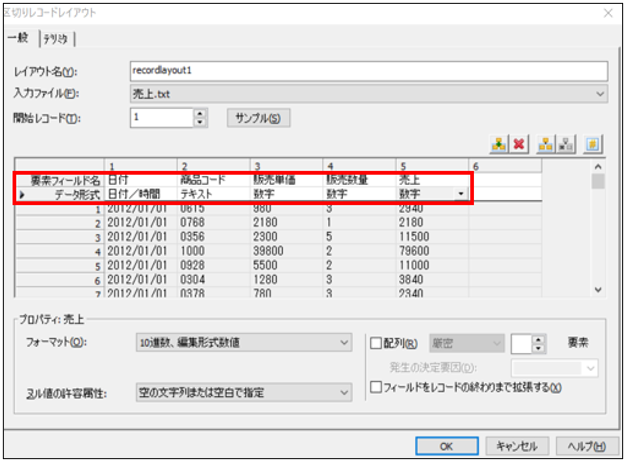
Task: Click the レイアウト名 text field
Action: tap(368, 71)
